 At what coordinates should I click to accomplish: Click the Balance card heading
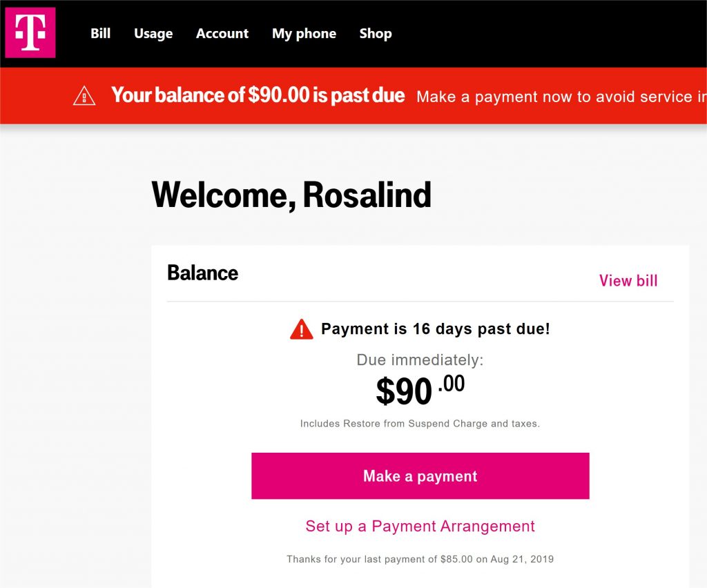coord(202,273)
